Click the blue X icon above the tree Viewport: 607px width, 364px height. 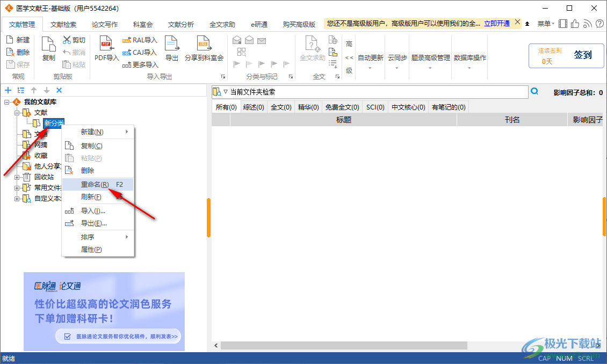[59, 90]
